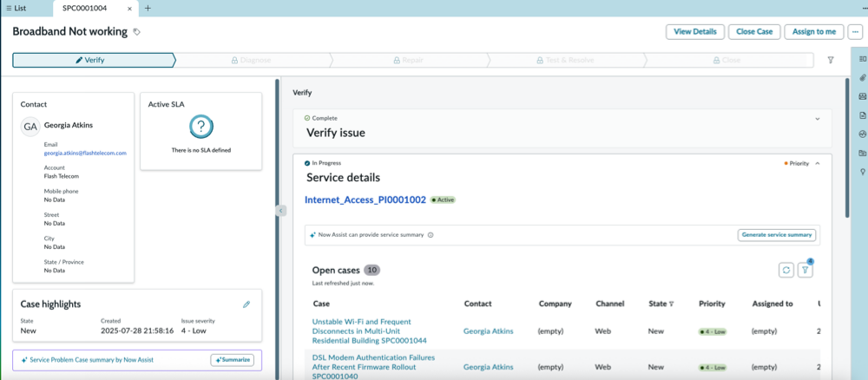Click the Active SLA question mark icon
This screenshot has height=380, width=868.
[201, 127]
